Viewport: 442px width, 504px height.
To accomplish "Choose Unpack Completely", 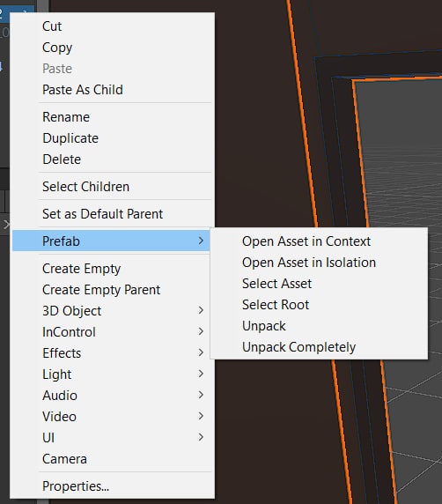I will click(x=319, y=347).
